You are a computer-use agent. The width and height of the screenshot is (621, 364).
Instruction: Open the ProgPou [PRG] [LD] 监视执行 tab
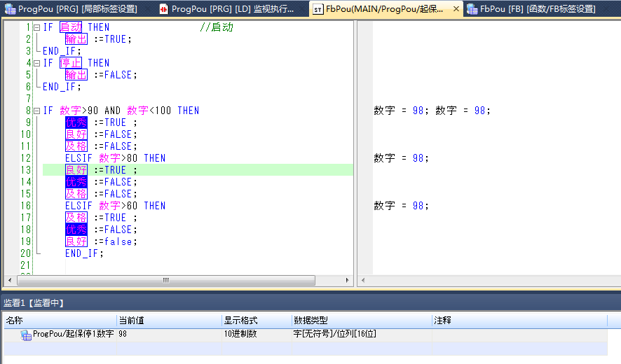[x=232, y=9]
